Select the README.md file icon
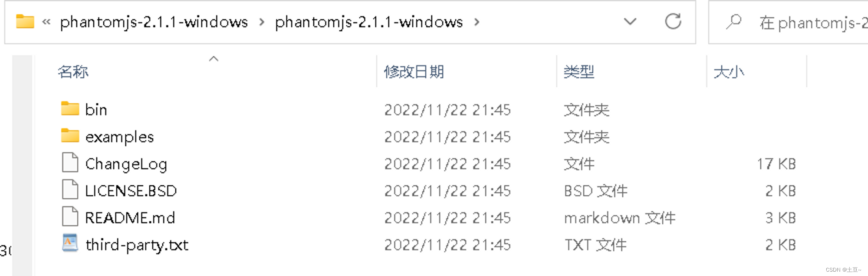868x276 pixels. pos(70,217)
